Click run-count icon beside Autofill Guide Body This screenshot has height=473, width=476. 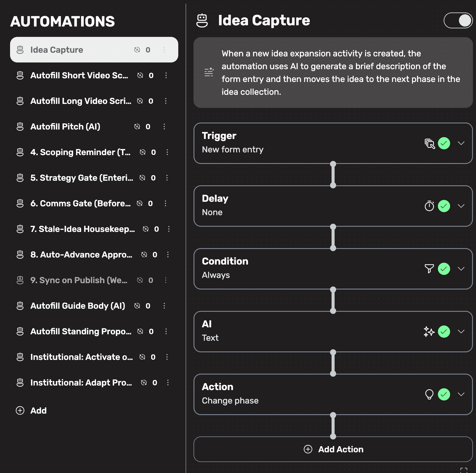point(137,306)
